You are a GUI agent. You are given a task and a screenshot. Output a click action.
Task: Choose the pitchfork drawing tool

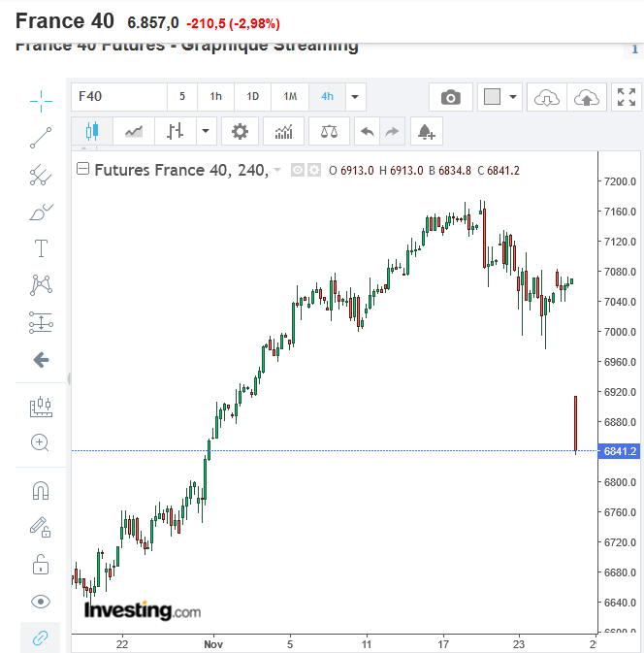coord(41,175)
